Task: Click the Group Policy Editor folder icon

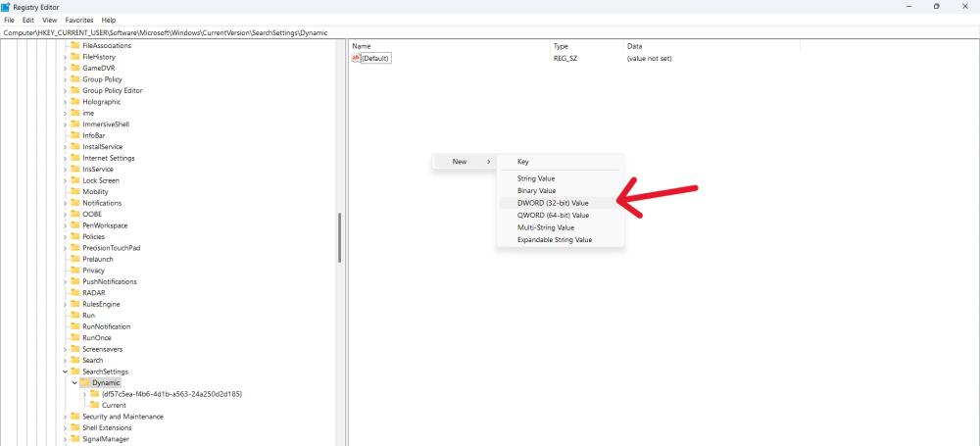Action: tap(75, 91)
